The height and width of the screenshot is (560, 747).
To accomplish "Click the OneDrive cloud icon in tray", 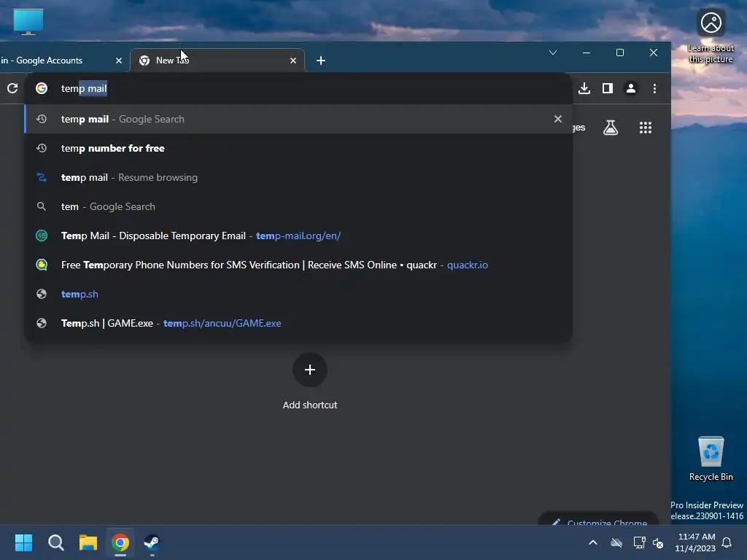I will click(x=616, y=542).
